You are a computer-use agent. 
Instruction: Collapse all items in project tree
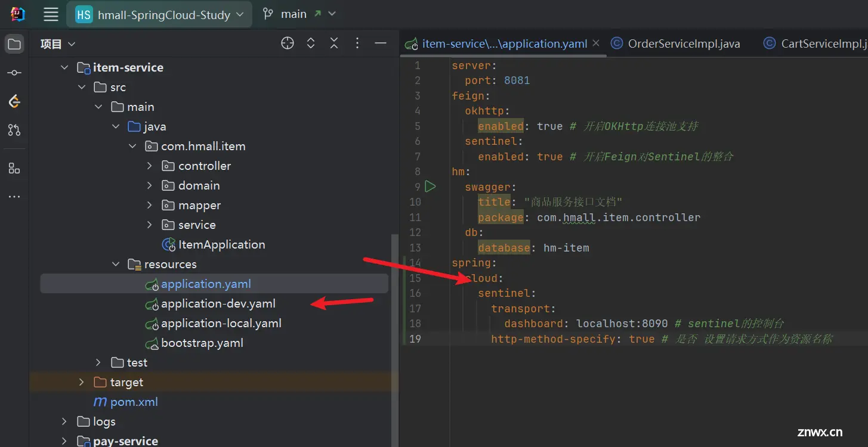click(334, 43)
